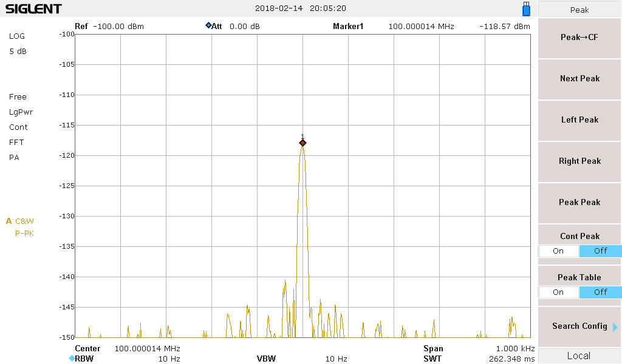Image resolution: width=622 pixels, height=364 pixels.
Task: Click the USB storage icon in header
Action: [526, 9]
